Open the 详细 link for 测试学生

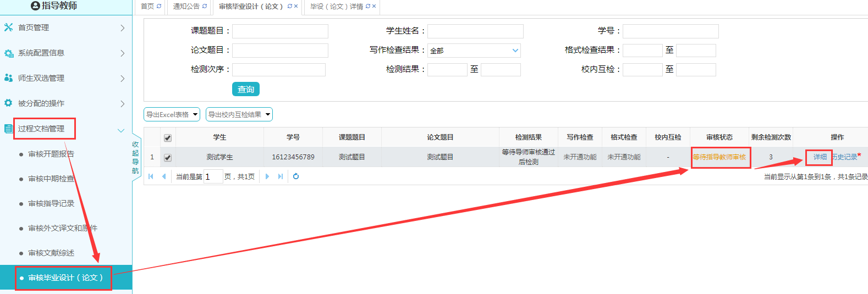(820, 157)
